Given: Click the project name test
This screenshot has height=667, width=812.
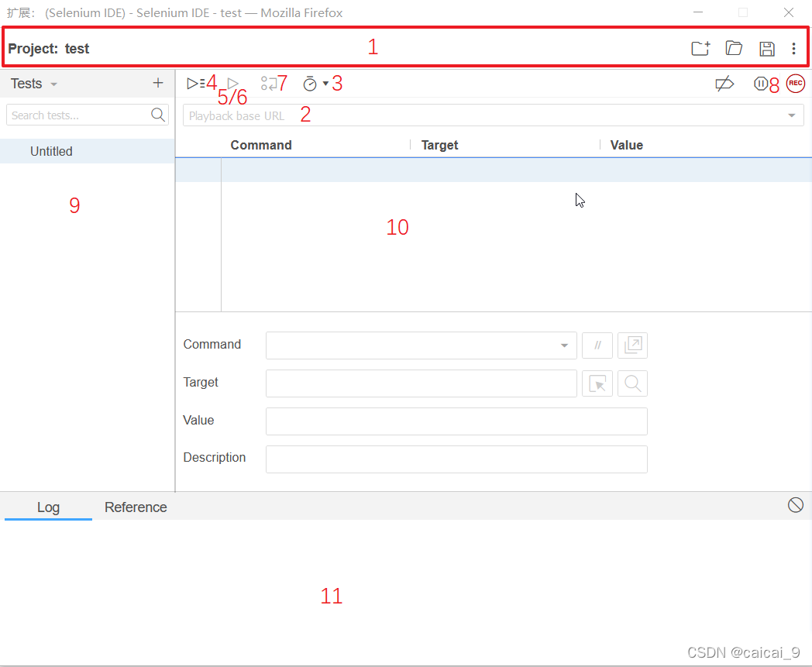Looking at the screenshot, I should coord(77,49).
